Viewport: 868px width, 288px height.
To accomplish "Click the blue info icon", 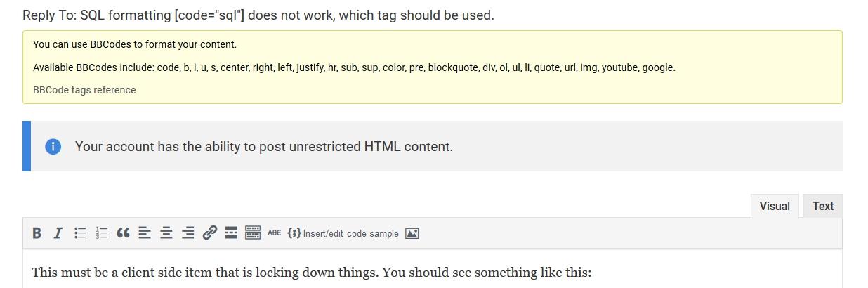I will pyautogui.click(x=53, y=146).
